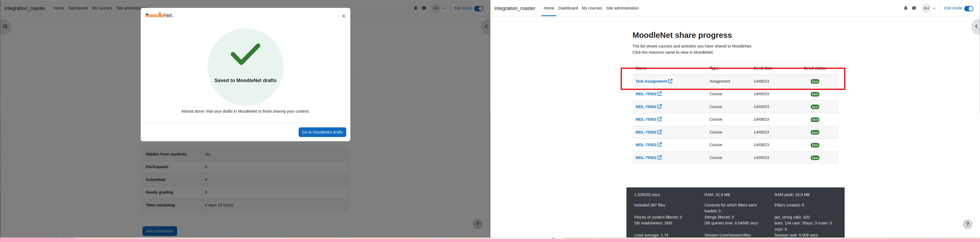This screenshot has width=980, height=242.
Task: Click 14/09/23 date in Test Assignment row
Action: tap(761, 82)
